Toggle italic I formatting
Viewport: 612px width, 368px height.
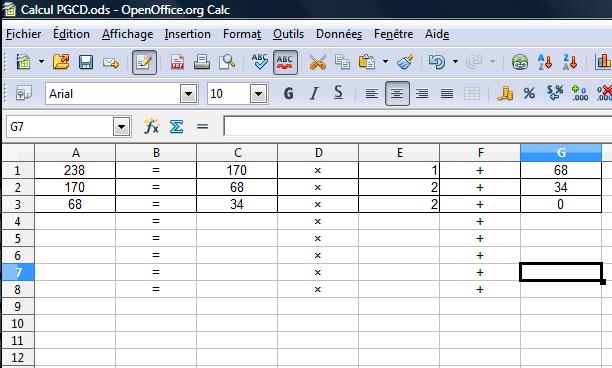click(x=314, y=93)
